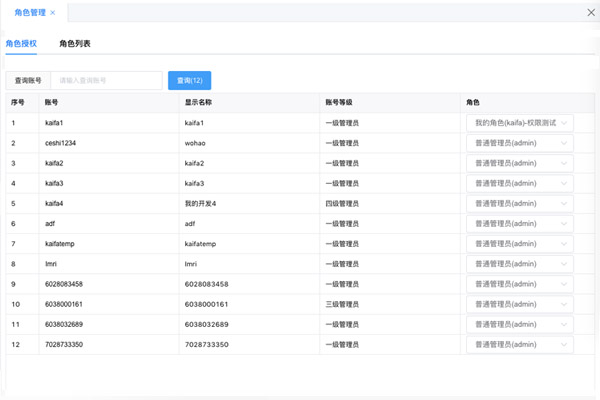Click the 显示名称 column header
Viewport: 600px width, 400px height.
tap(198, 102)
